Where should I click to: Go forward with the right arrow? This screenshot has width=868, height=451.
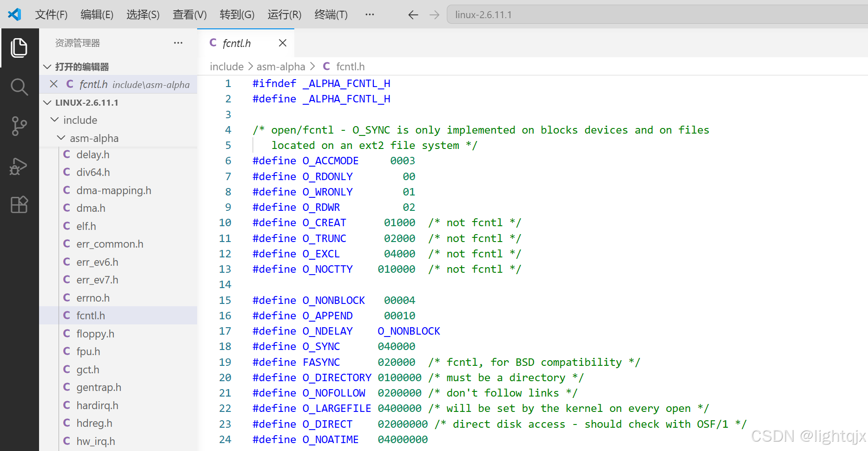[434, 15]
